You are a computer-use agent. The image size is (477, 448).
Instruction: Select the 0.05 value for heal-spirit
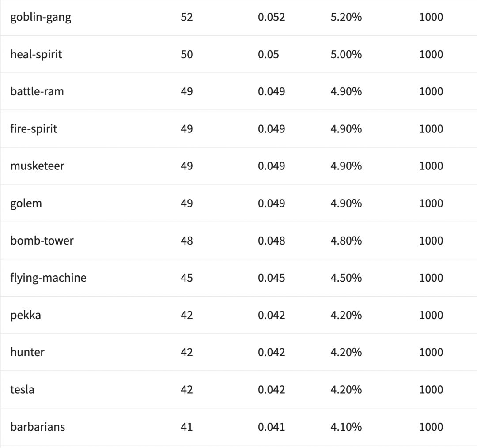coord(269,54)
